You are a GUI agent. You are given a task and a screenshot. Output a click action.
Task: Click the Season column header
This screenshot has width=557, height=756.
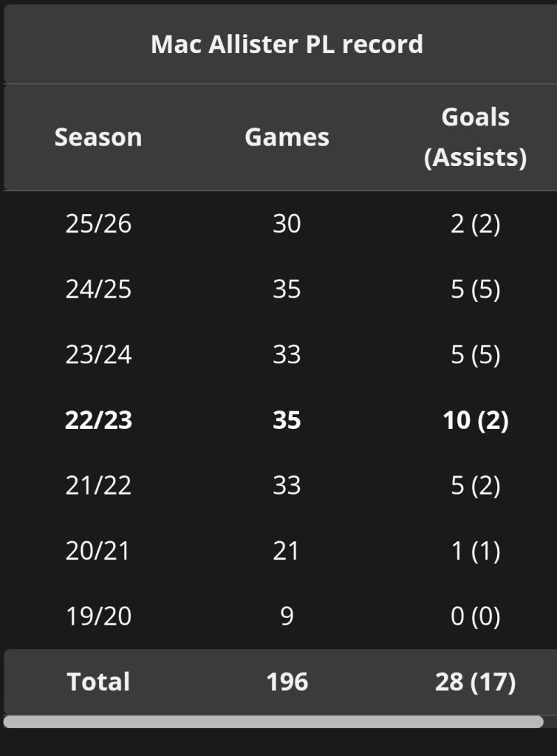pyautogui.click(x=98, y=137)
